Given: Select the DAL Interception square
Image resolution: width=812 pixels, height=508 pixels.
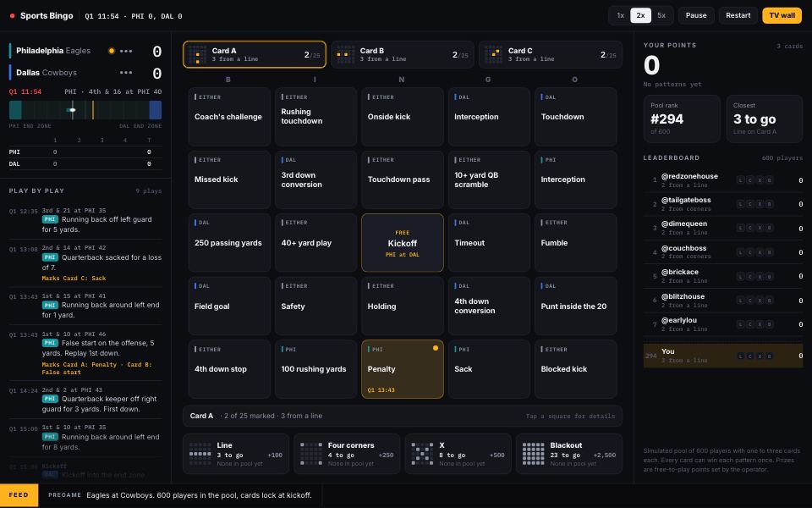Looking at the screenshot, I should click(x=489, y=117).
